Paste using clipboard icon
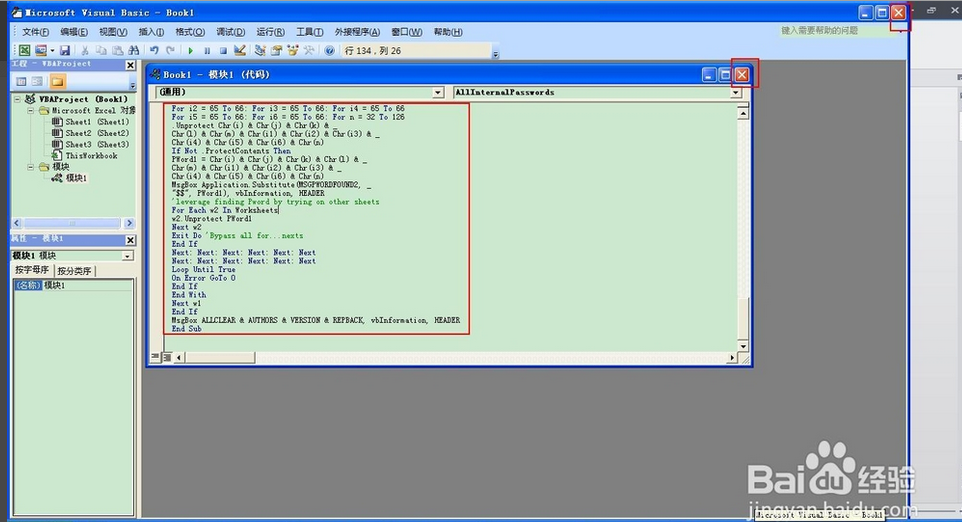Viewport: 962px width, 522px height. pyautogui.click(x=117, y=50)
